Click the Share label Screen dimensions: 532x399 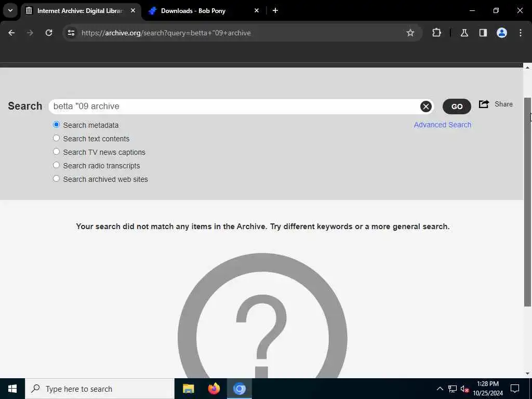[x=503, y=104]
